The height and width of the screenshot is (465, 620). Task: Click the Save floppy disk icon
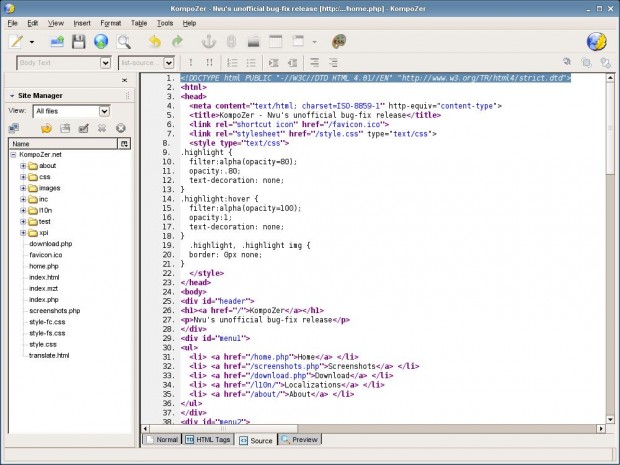79,42
